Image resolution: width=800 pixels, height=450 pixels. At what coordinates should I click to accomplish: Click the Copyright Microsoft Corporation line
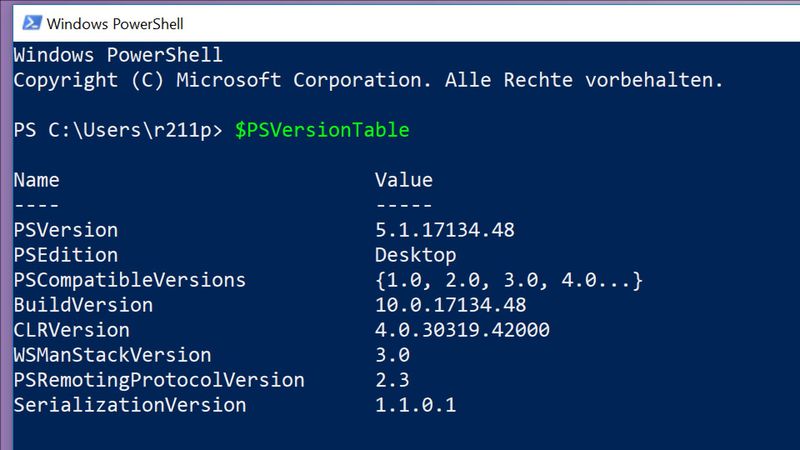point(367,81)
